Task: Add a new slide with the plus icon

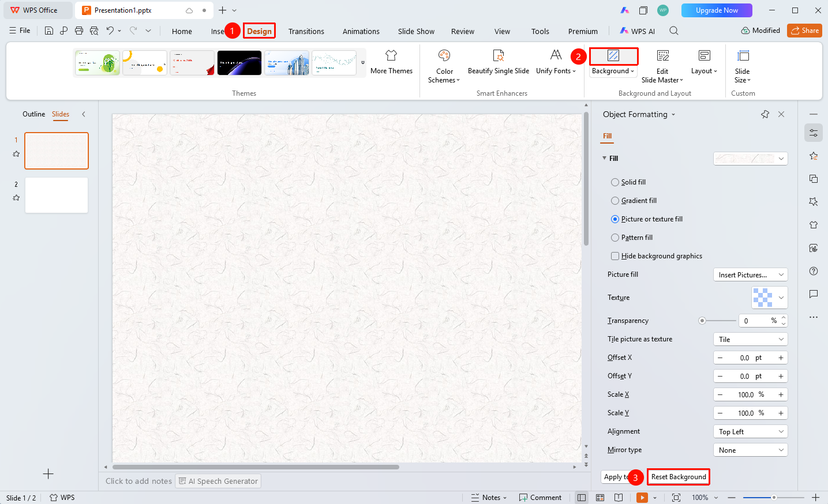Action: coord(48,474)
